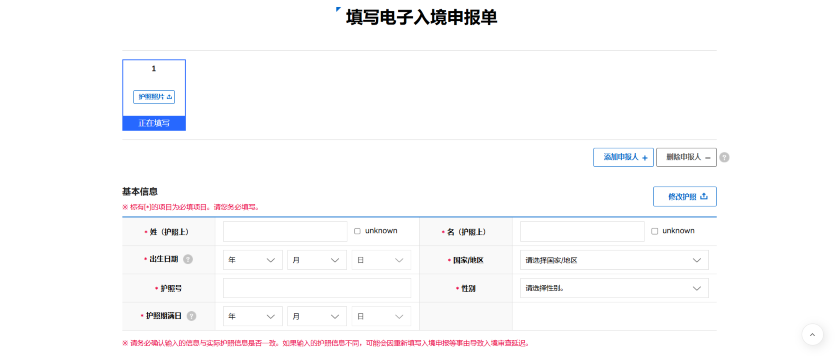Select applicant card 1 正在填写
This screenshot has height=360, width=836.
pyautogui.click(x=154, y=95)
